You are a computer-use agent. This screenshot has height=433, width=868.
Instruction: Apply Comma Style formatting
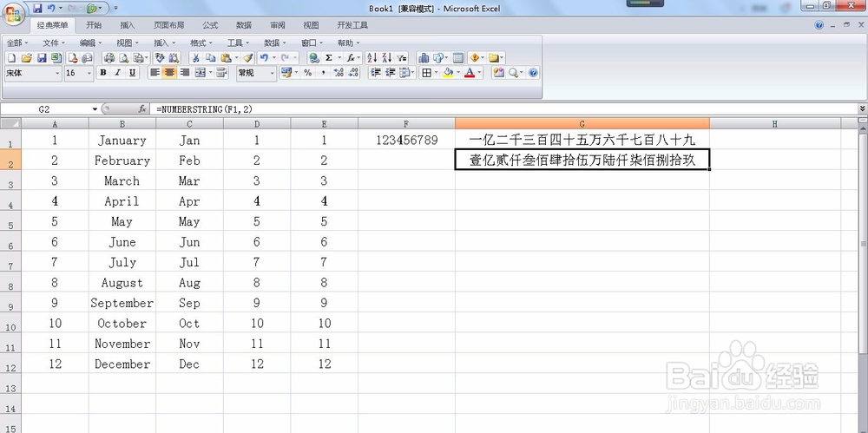(323, 73)
